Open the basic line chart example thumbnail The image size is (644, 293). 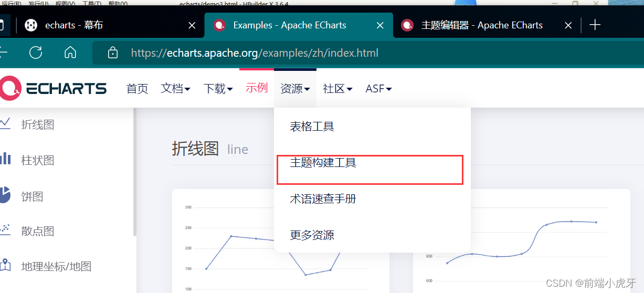[281, 241]
